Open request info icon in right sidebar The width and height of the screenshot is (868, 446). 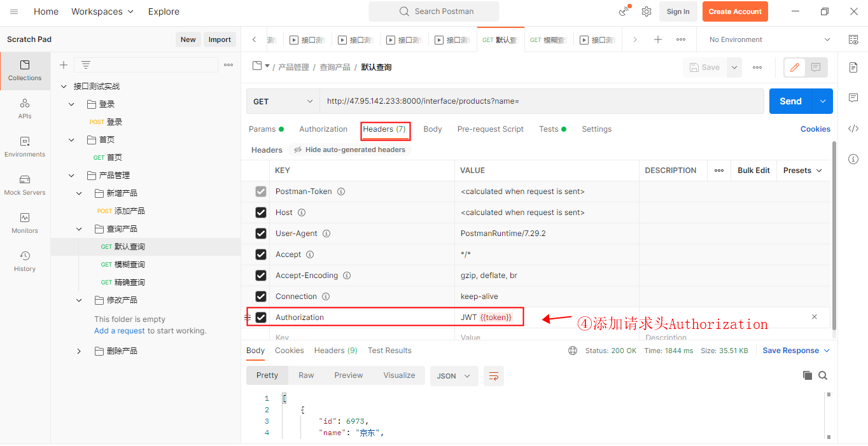[x=853, y=159]
